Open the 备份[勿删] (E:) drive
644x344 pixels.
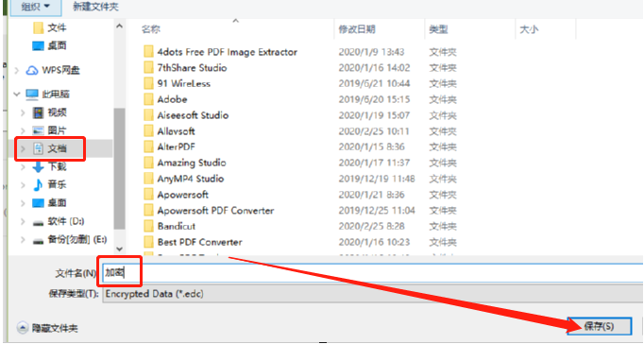[70, 240]
